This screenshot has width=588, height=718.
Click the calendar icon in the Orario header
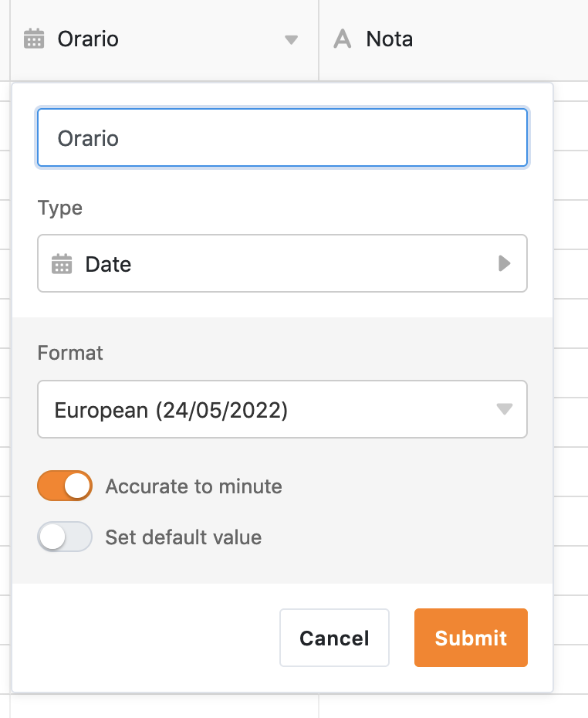(x=34, y=39)
